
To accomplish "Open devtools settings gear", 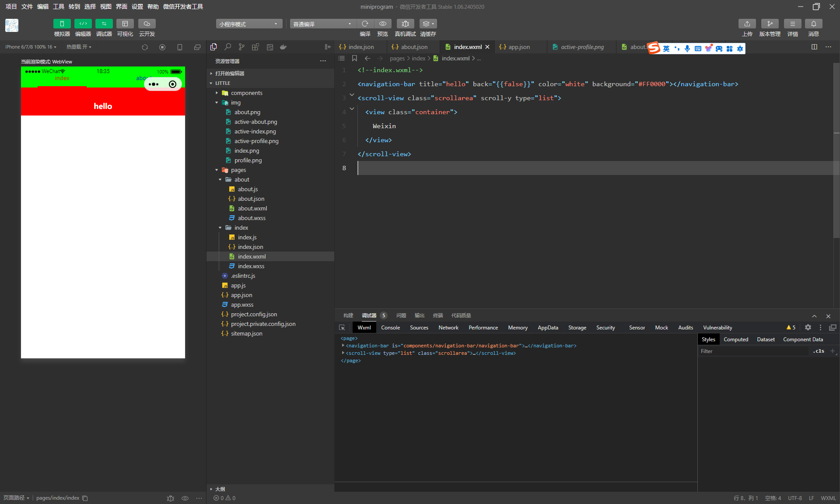I will [808, 327].
